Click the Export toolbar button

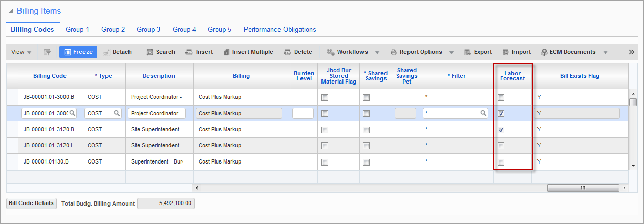pos(478,52)
